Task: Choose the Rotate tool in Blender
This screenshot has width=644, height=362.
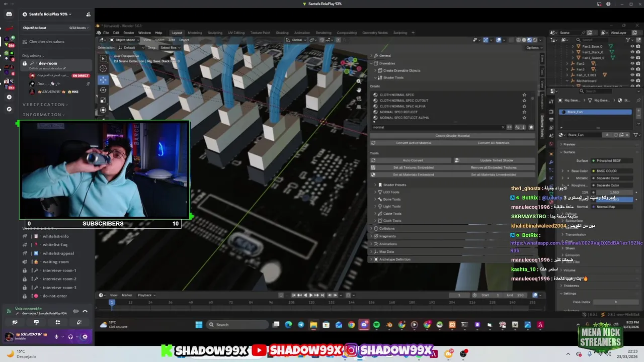Action: coord(103,89)
